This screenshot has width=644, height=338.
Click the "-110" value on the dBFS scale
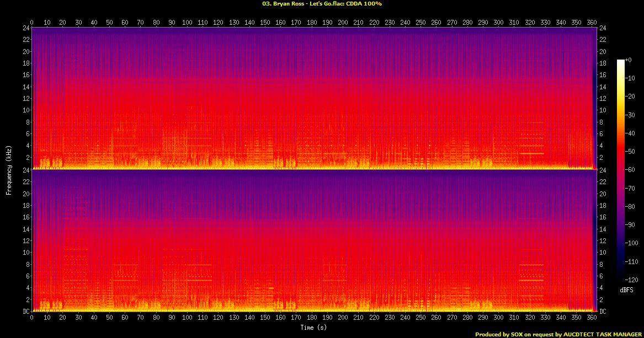[x=632, y=261]
